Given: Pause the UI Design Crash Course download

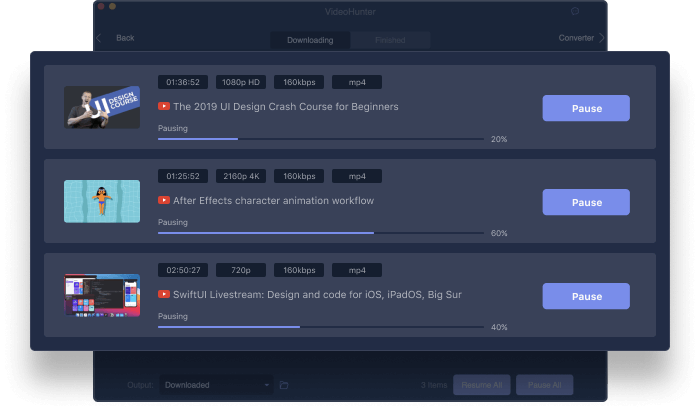Looking at the screenshot, I should (x=586, y=108).
